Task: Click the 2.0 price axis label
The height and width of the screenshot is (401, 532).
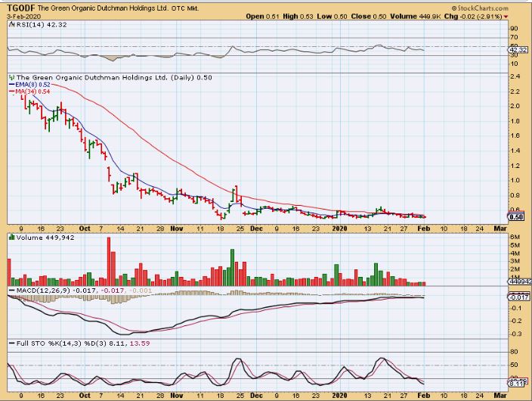Action: pos(515,106)
